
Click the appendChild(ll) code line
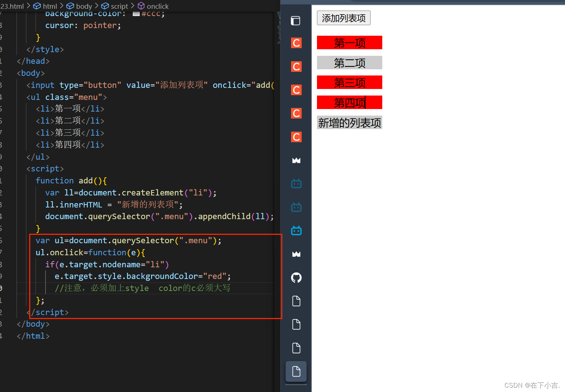pyautogui.click(x=159, y=217)
